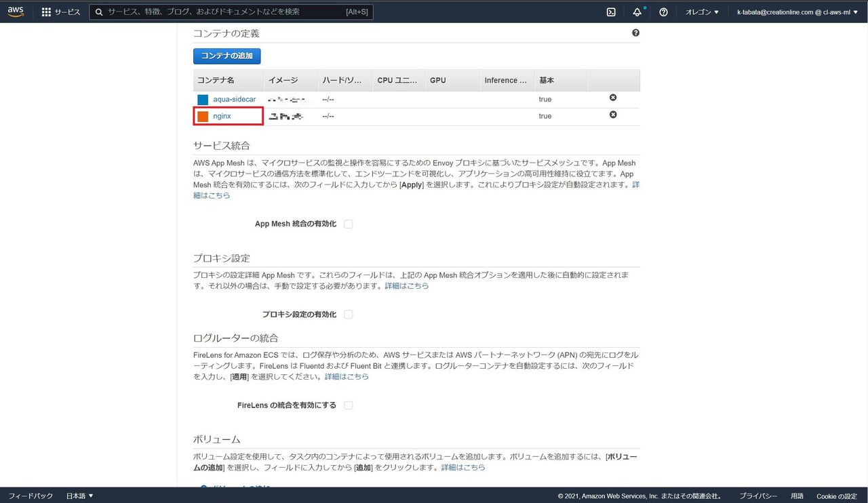Click the blue color square beside aqua-sidecar
This screenshot has height=503, width=868.
pos(203,100)
